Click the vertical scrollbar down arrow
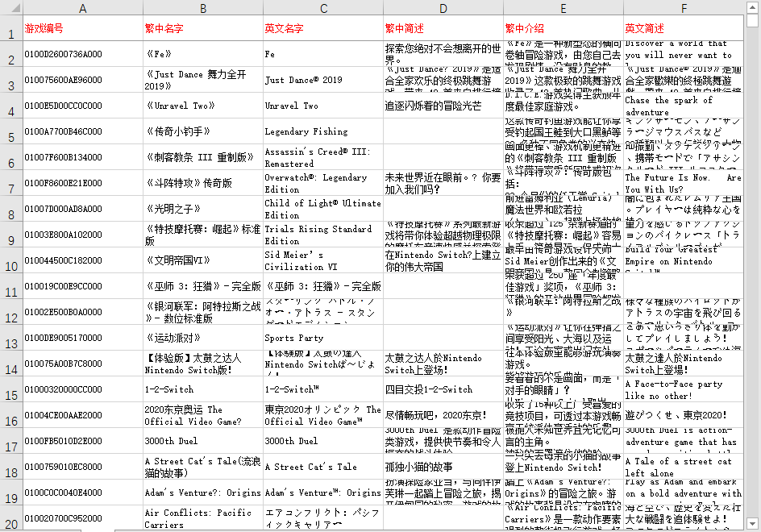Screen dimensions: 761x532 point(752,524)
